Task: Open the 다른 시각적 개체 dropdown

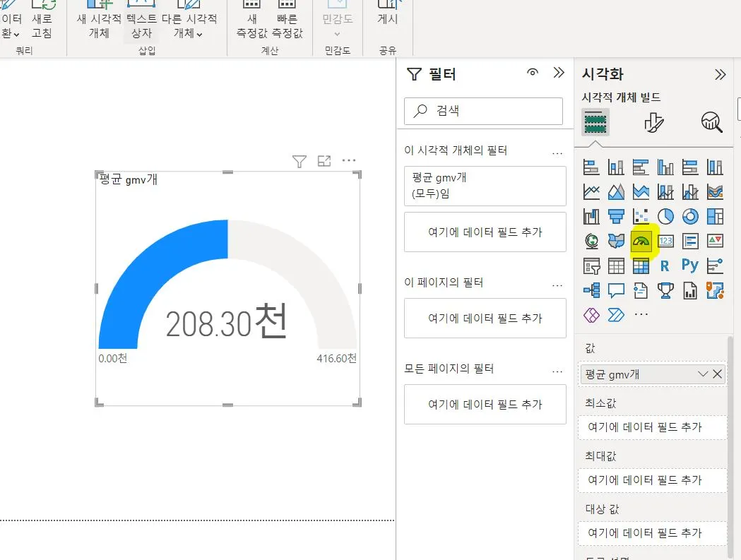Action: point(189,26)
